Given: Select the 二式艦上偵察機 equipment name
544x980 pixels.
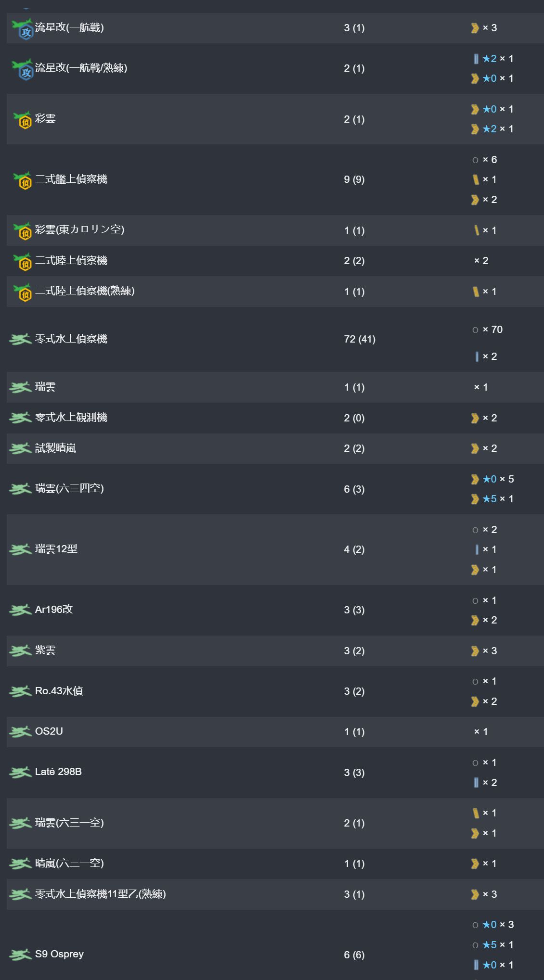Looking at the screenshot, I should 71,179.
